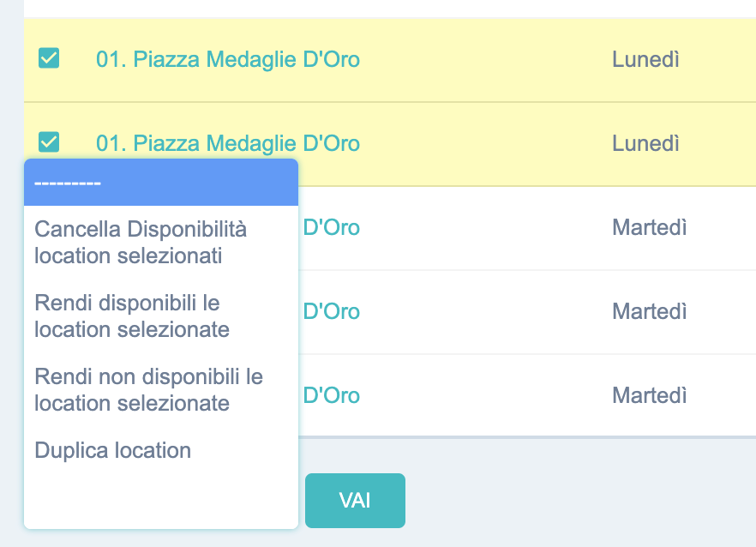Screen dimensions: 756x547
Task: Click the first Martedì day label
Action: pos(649,229)
